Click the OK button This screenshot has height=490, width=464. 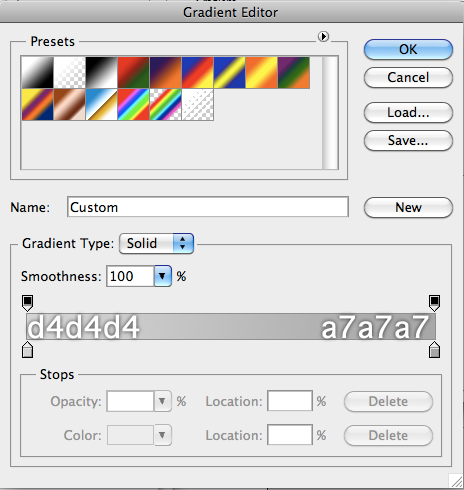pyautogui.click(x=408, y=50)
